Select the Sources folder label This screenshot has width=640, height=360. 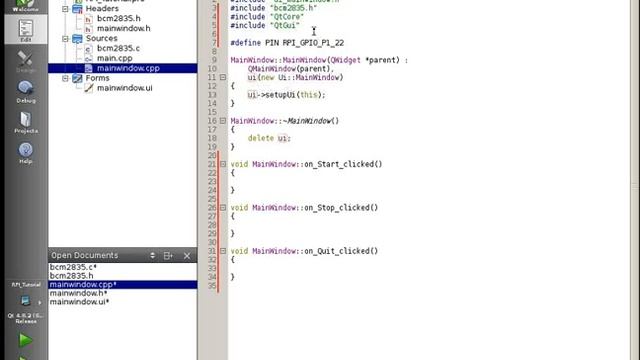[101, 38]
